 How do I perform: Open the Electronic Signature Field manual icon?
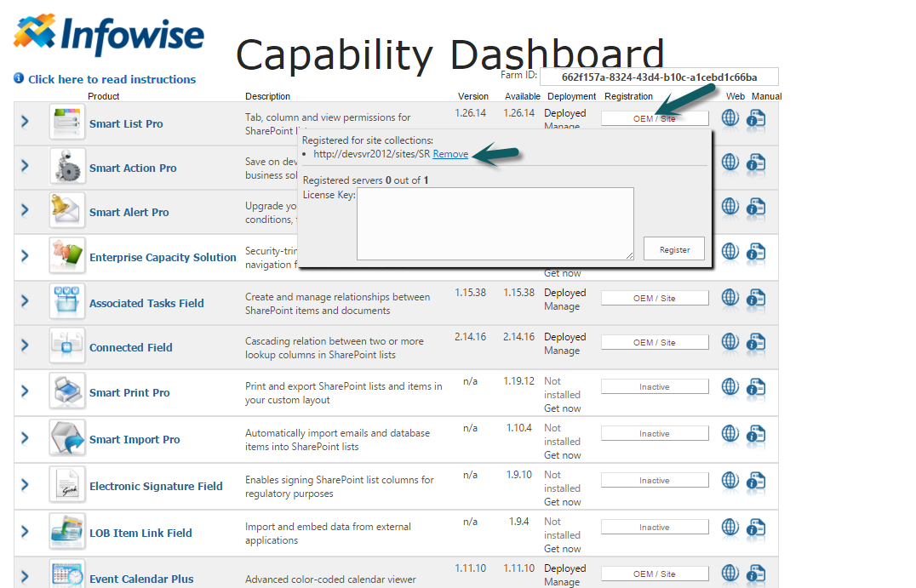click(756, 481)
